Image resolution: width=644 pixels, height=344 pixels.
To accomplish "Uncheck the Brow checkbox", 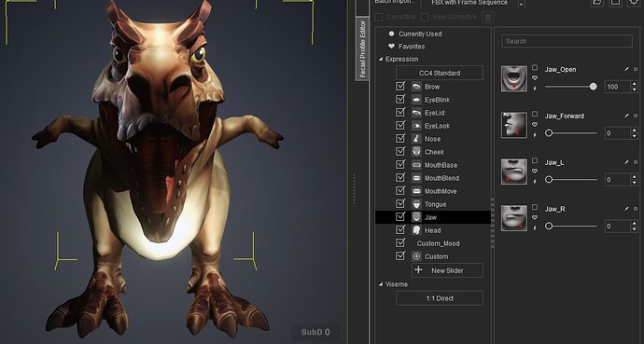I will point(400,87).
